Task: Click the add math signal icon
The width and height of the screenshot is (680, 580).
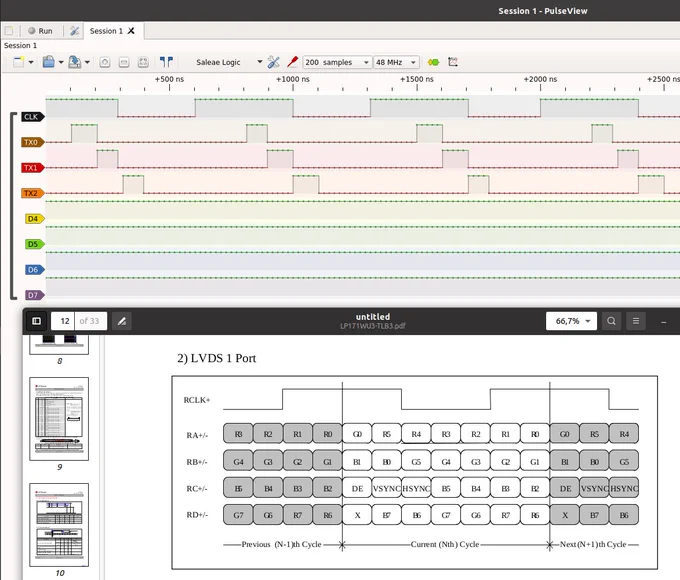Action: (x=453, y=62)
